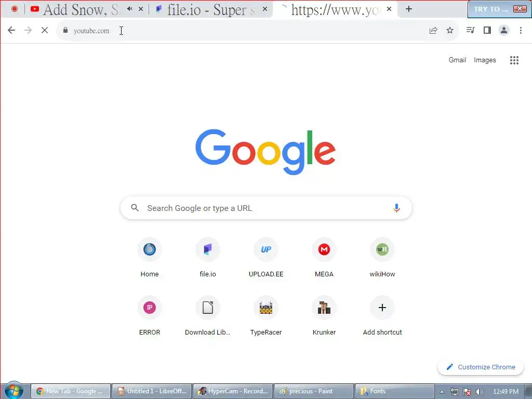Open the ERROR shortcut tile
532x399 pixels.
[x=150, y=315]
